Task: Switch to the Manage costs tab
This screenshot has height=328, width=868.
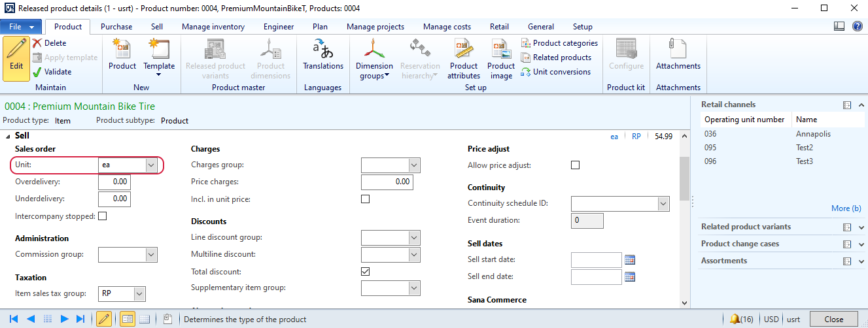Action: [x=447, y=27]
